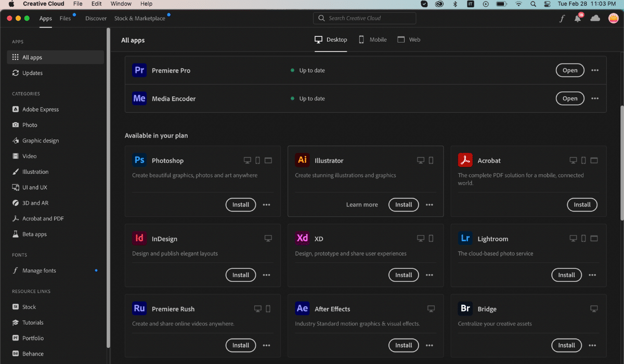Click the camera icon for Photo category

[x=16, y=125]
